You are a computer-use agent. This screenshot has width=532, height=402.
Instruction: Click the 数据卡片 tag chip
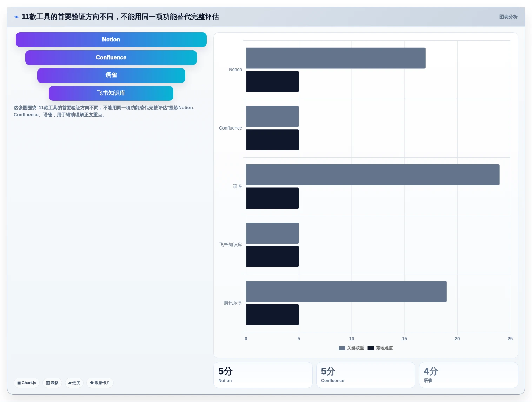tap(100, 383)
